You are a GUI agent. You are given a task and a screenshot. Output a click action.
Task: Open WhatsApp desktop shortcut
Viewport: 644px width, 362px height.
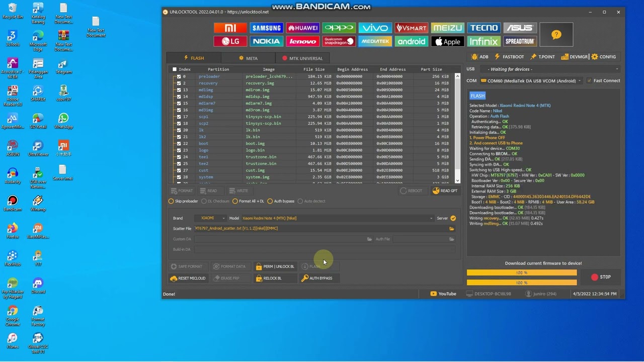(x=63, y=121)
